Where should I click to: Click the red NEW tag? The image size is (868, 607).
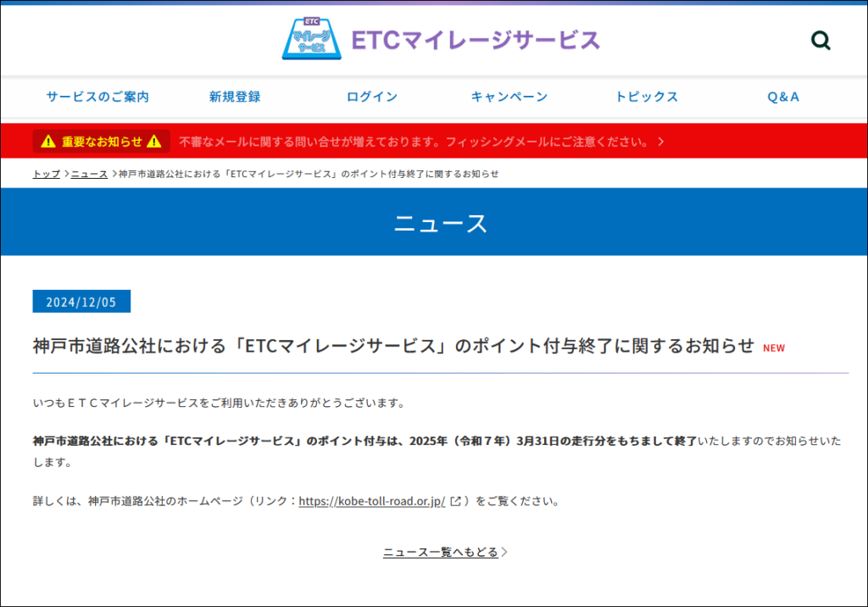click(774, 348)
